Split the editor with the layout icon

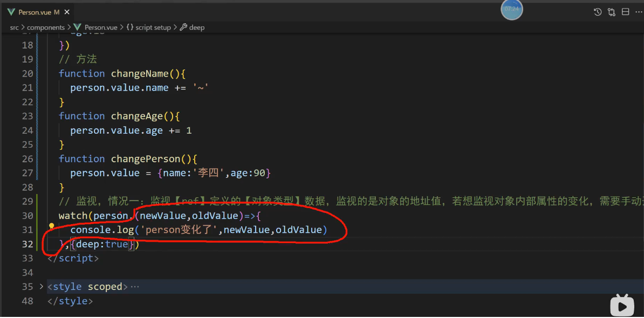click(626, 12)
